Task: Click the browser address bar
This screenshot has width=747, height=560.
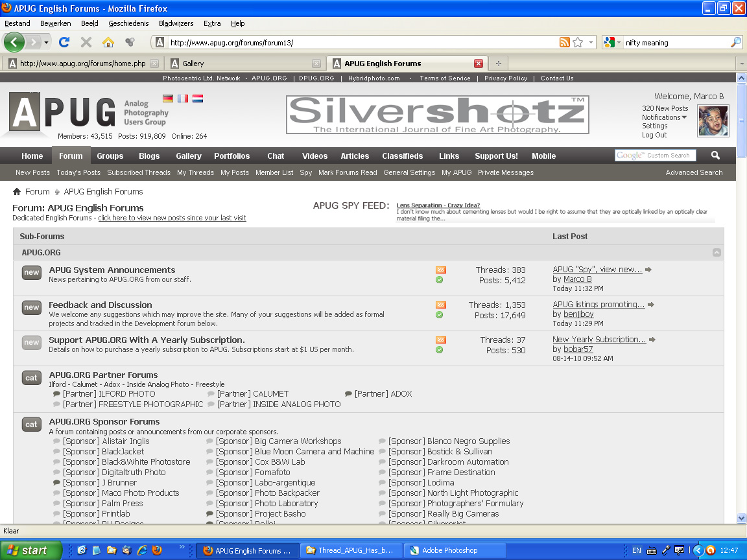Action: (x=362, y=42)
